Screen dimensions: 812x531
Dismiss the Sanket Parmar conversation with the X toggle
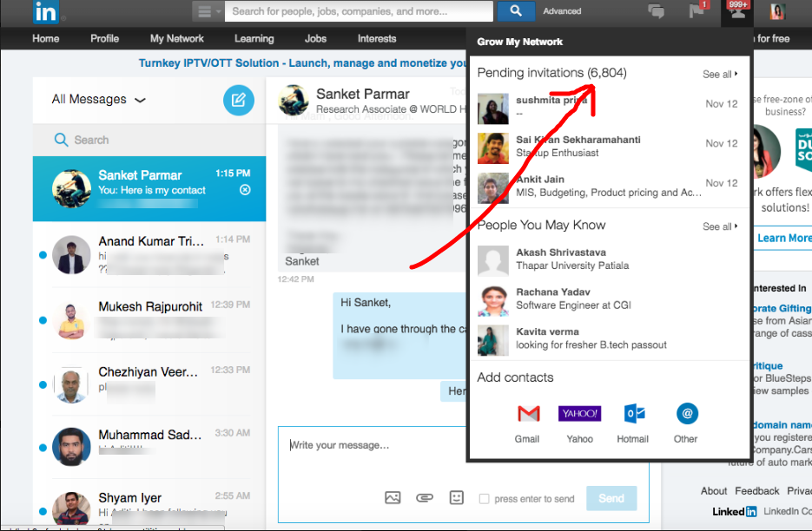tap(245, 189)
